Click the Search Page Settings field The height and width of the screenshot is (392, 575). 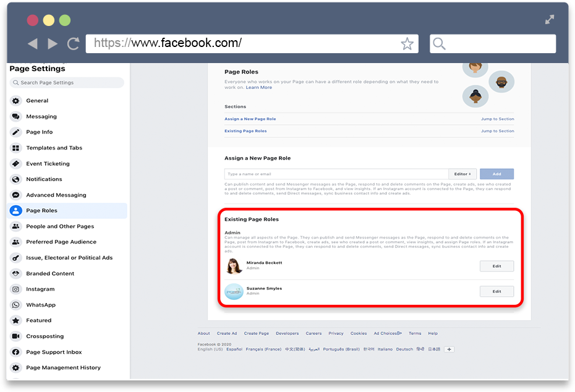click(x=67, y=82)
